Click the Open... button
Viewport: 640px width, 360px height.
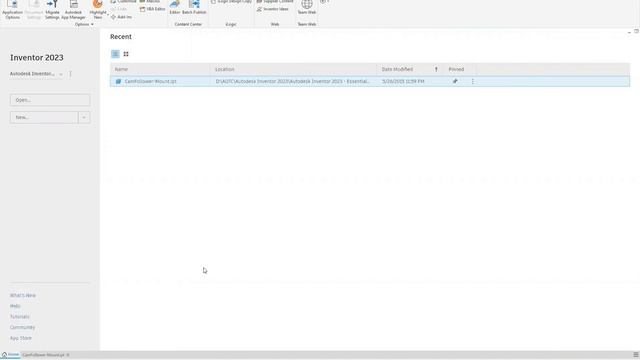point(50,100)
